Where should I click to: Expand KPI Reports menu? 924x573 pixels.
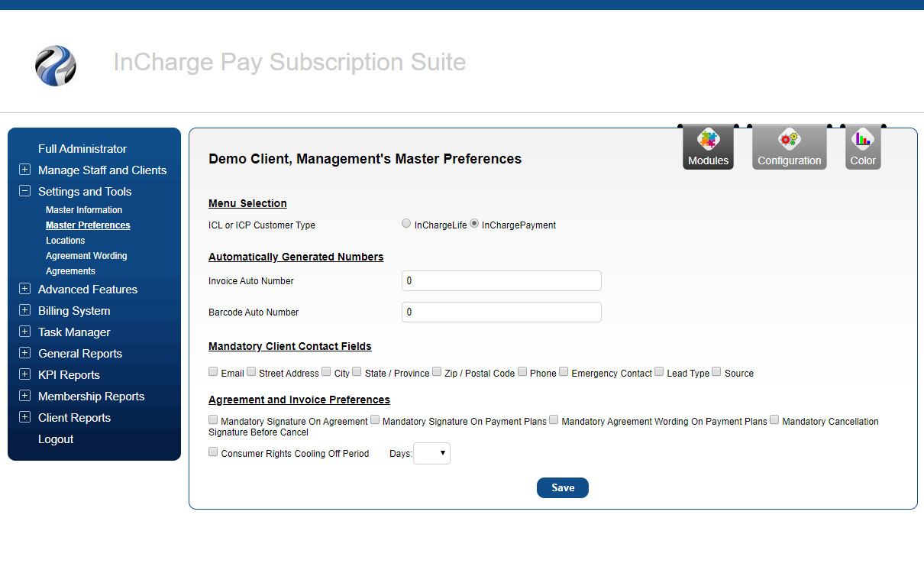click(24, 374)
